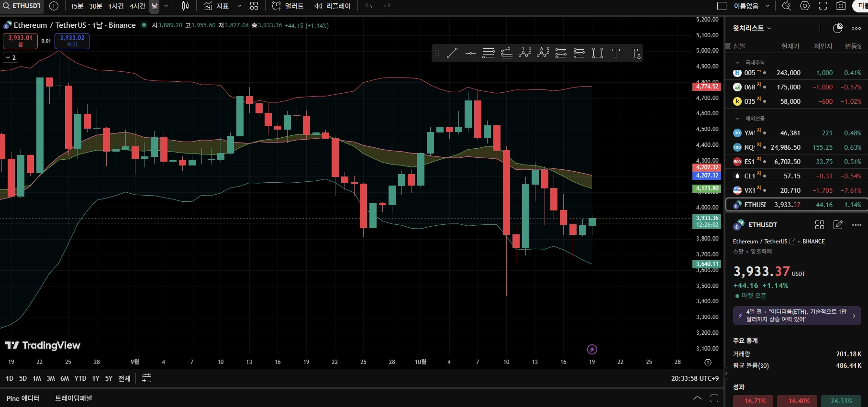Click the red 3,933.01 sell button
868x407 pixels.
pyautogui.click(x=20, y=41)
